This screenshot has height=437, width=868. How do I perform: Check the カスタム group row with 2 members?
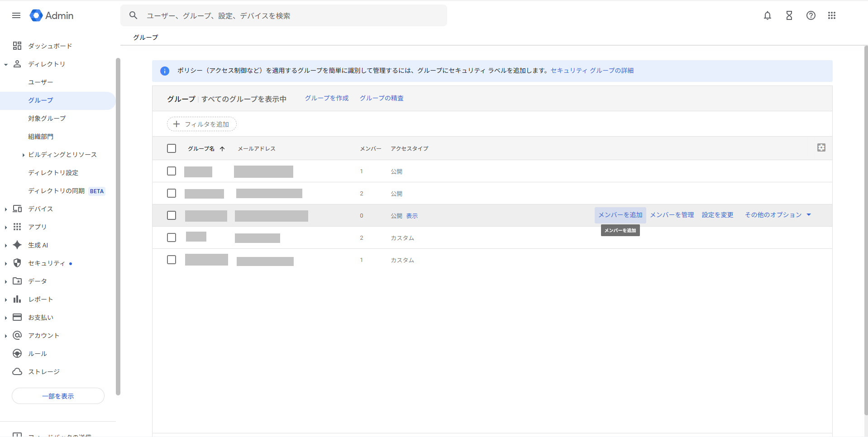(x=172, y=237)
